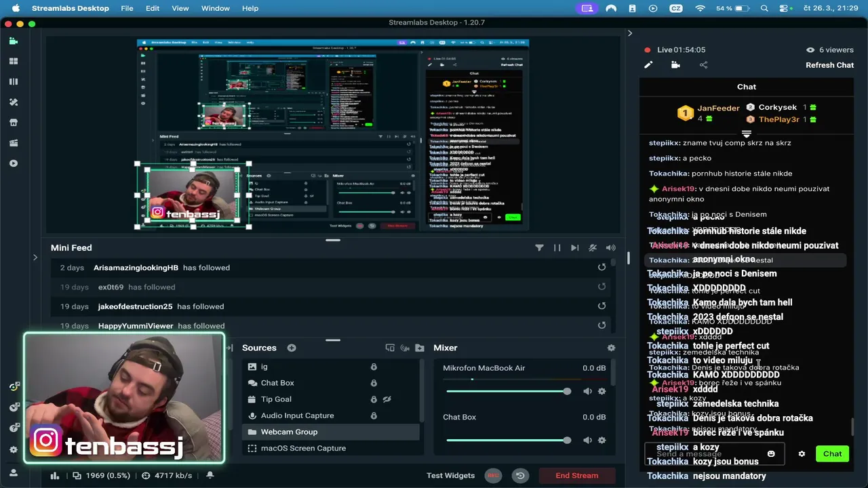Open settings gear for Mikrofon MacBook Air
The width and height of the screenshot is (868, 488).
[601, 391]
